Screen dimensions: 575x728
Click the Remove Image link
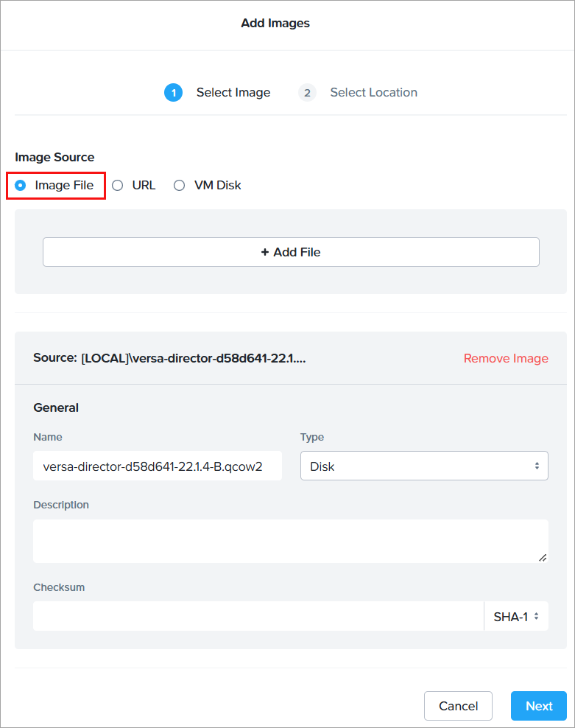click(506, 358)
